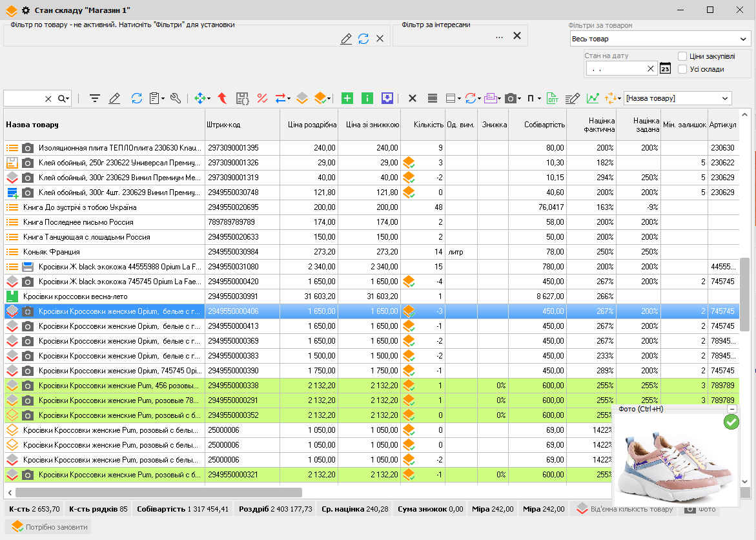Click the filter funnel icon in toolbar
The width and height of the screenshot is (756, 540).
(95, 98)
